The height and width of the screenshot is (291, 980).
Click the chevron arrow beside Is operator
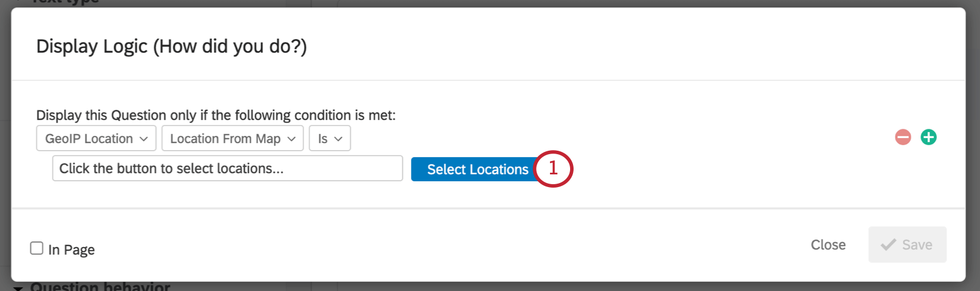point(338,139)
